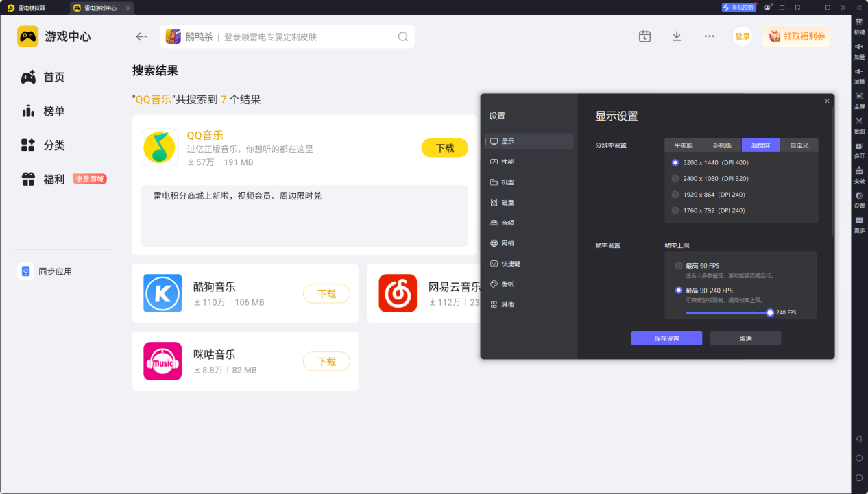Collapse the right sidebar with double chevron
The height and width of the screenshot is (494, 868).
pos(859,8)
